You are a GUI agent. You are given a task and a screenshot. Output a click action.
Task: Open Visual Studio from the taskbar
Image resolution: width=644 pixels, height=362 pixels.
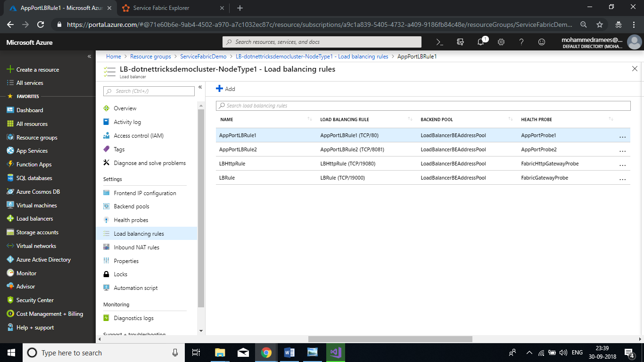point(335,352)
